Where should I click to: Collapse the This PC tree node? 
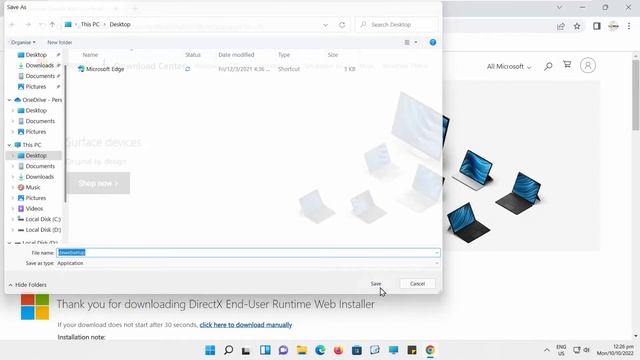(x=9, y=145)
